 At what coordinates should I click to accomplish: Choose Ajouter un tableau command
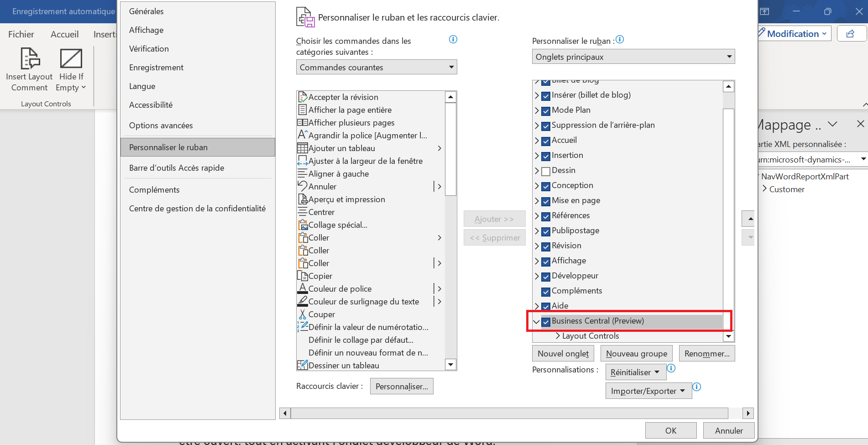342,148
